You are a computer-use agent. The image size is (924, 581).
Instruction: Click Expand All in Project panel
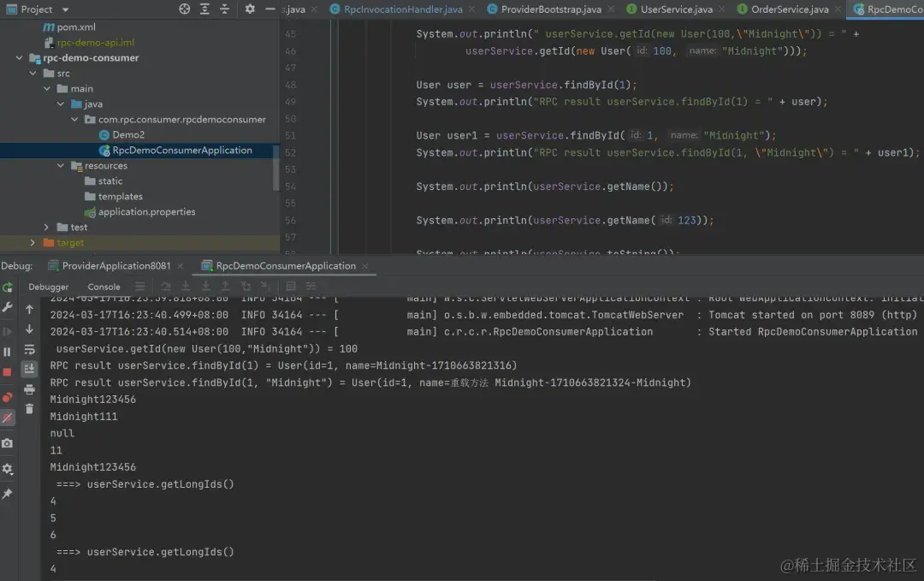coord(204,9)
